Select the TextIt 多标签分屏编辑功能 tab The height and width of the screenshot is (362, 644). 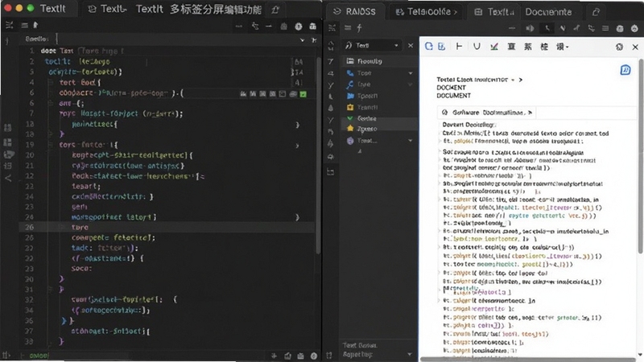pyautogui.click(x=198, y=9)
